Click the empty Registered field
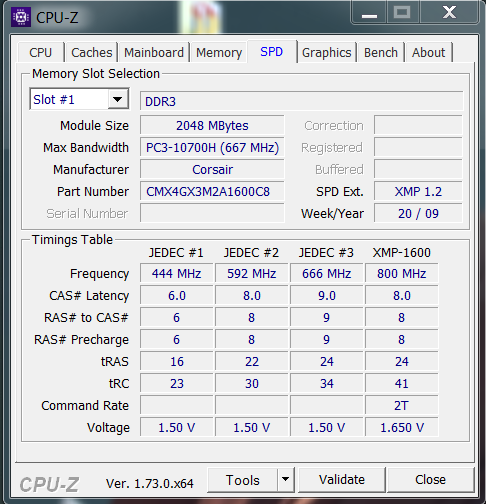The height and width of the screenshot is (504, 486). point(418,148)
